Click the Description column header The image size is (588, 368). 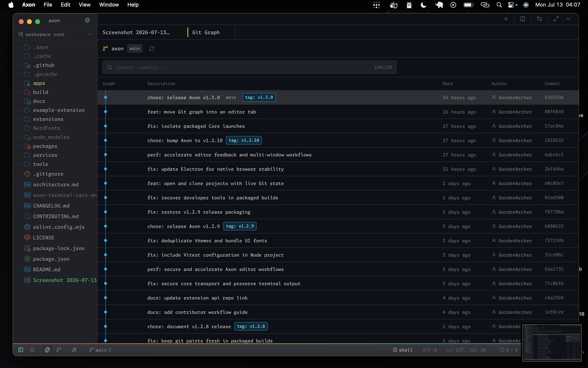(x=161, y=83)
